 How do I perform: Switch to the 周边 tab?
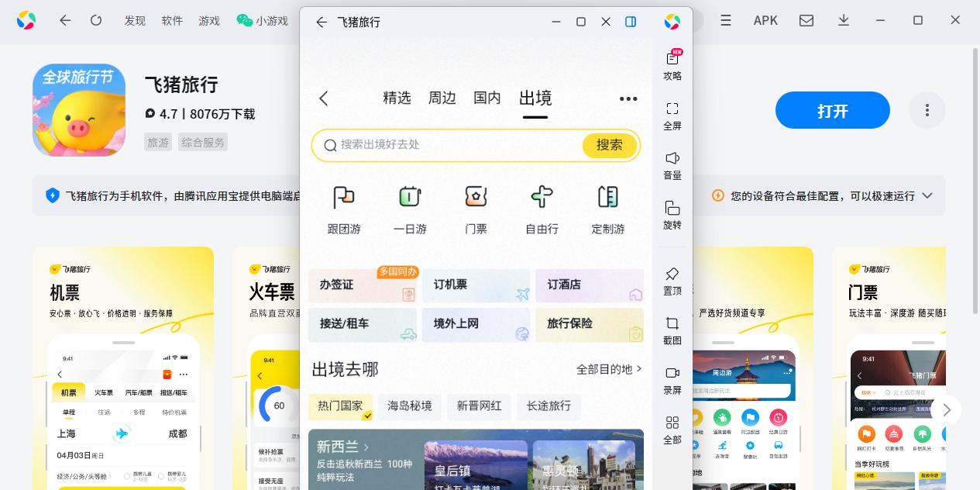[x=442, y=98]
